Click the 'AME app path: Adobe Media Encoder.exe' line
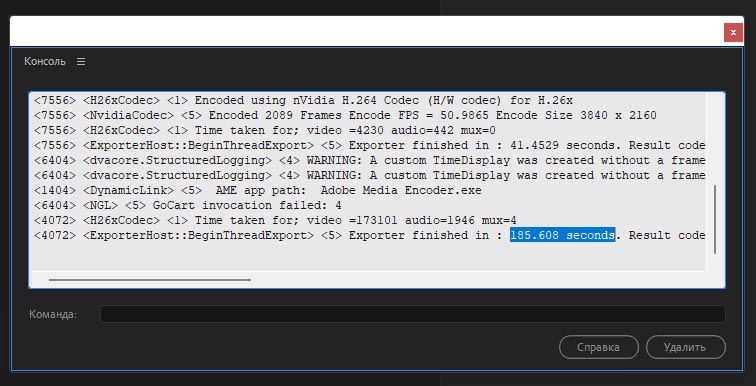 click(257, 190)
